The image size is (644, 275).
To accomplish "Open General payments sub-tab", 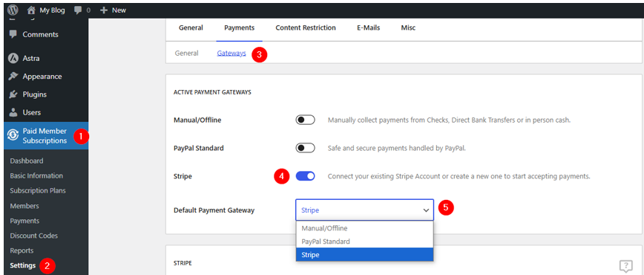I will click(186, 53).
